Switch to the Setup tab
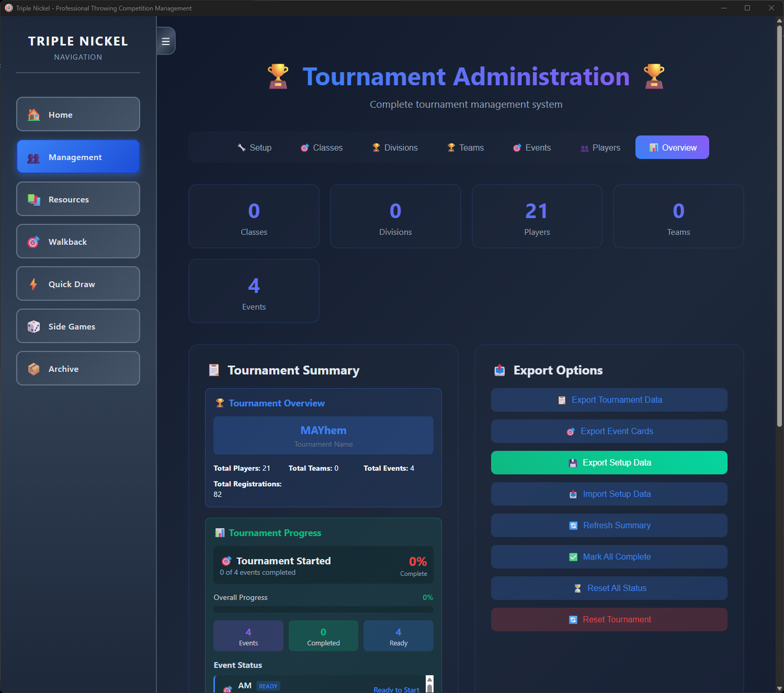784x693 pixels. (x=254, y=148)
